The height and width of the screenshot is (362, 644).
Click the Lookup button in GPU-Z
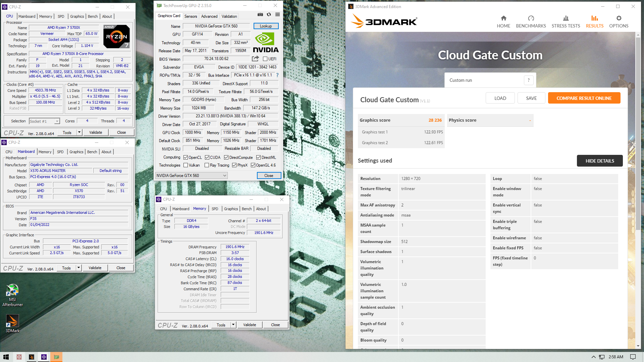[x=266, y=26]
